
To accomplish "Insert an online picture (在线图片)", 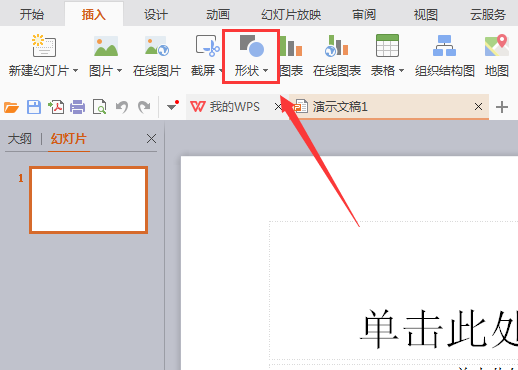I will tap(157, 57).
